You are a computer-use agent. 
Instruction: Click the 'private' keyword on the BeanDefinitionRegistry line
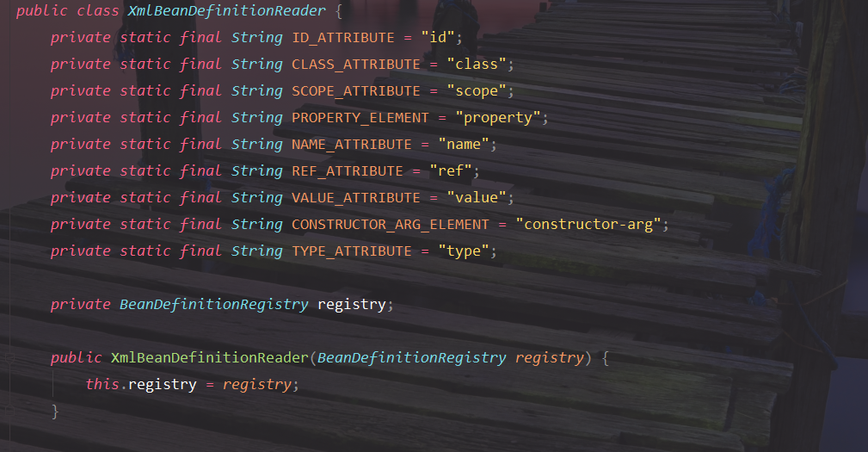pos(81,304)
